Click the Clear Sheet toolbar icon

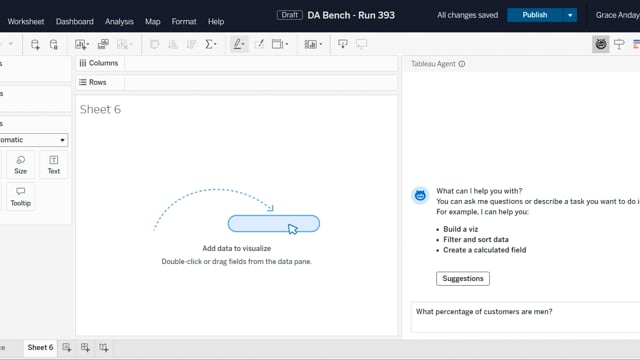click(x=122, y=44)
